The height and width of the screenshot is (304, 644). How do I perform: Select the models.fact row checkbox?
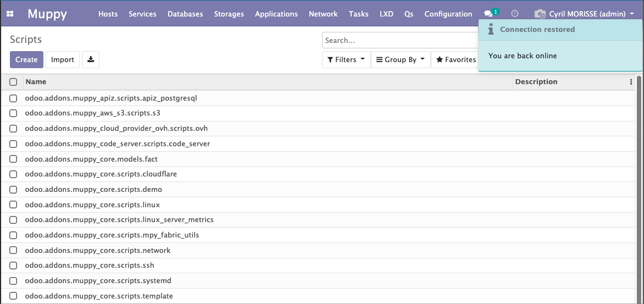(x=13, y=159)
